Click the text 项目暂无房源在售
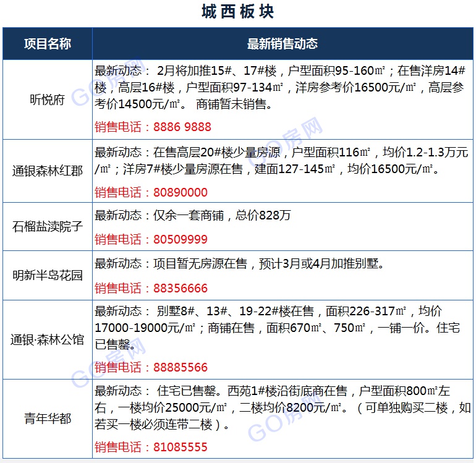476x463 pixels. pyautogui.click(x=200, y=263)
